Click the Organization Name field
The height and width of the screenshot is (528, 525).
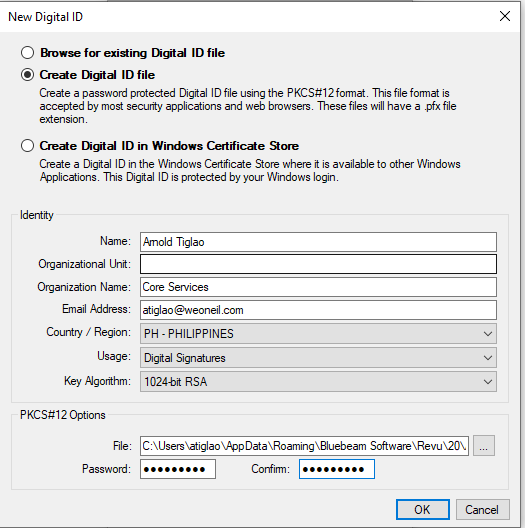point(318,287)
